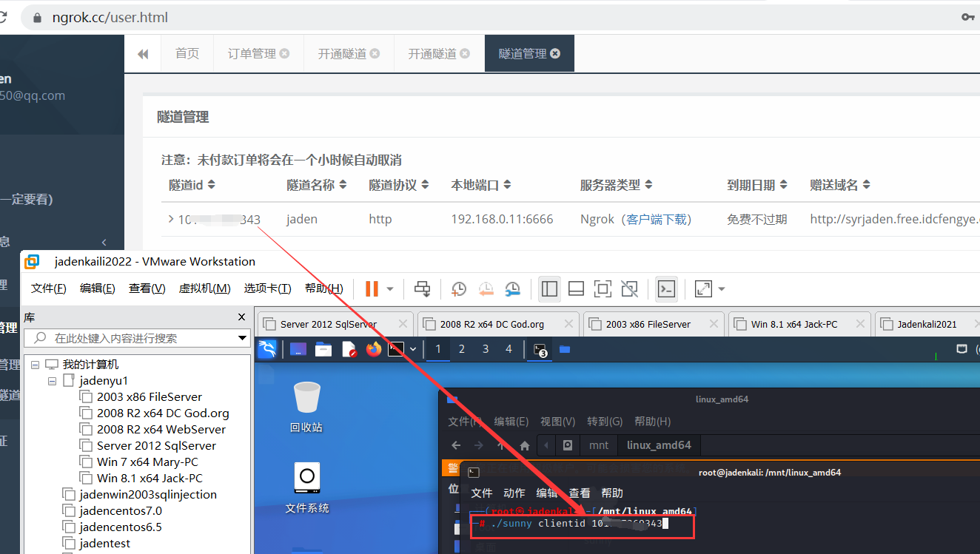Switch to the 订单管理 tab
Viewport: 980px width, 554px height.
[252, 54]
